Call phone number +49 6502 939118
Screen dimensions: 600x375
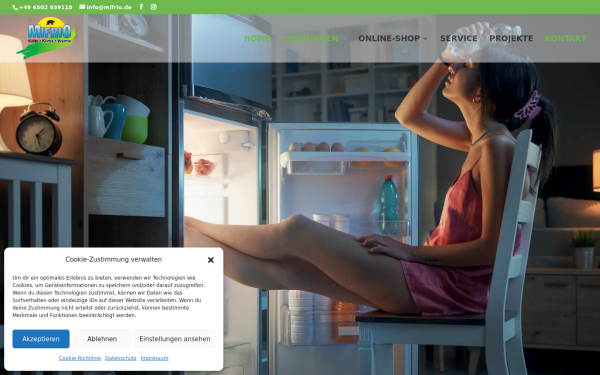[46, 7]
